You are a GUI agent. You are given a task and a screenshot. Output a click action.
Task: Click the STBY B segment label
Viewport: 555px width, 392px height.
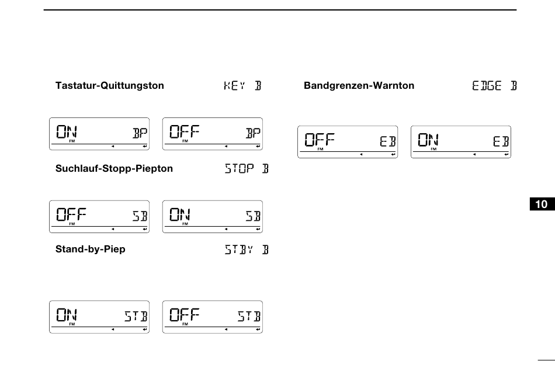tap(247, 249)
